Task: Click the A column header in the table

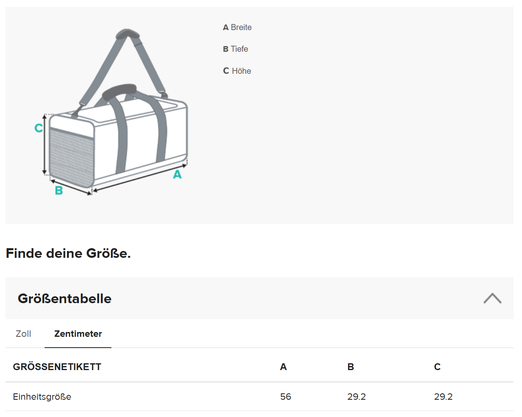Action: tap(283, 367)
